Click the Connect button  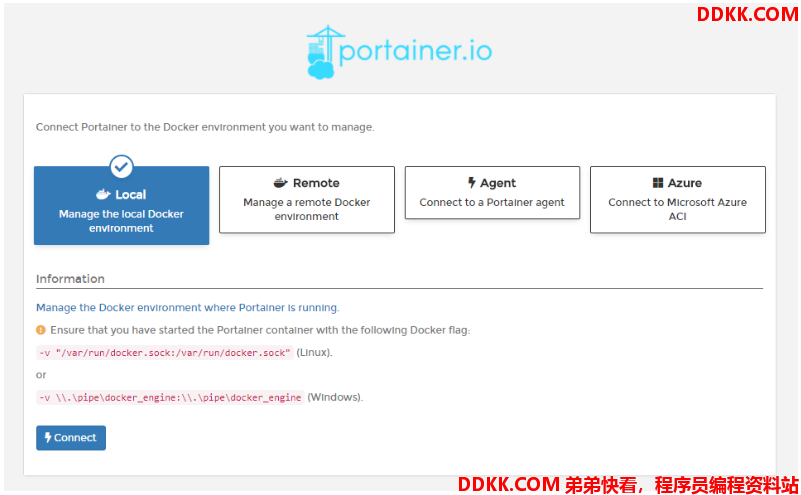pos(71,438)
